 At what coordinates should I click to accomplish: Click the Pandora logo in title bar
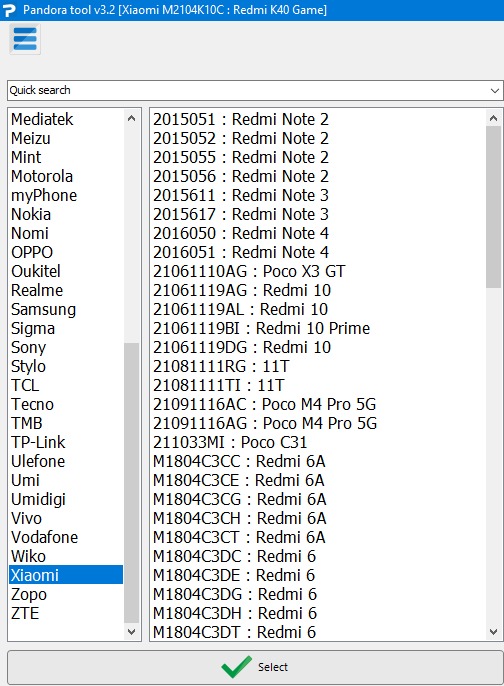[x=9, y=10]
